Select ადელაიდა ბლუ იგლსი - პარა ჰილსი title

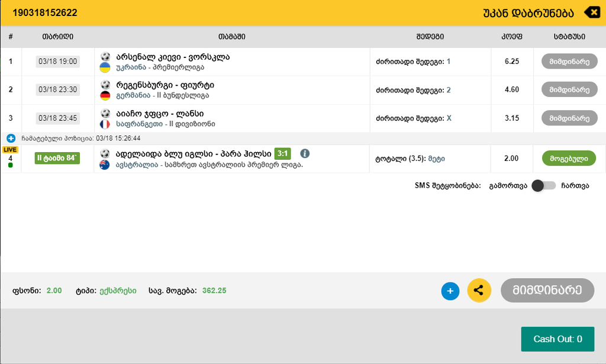(x=194, y=154)
